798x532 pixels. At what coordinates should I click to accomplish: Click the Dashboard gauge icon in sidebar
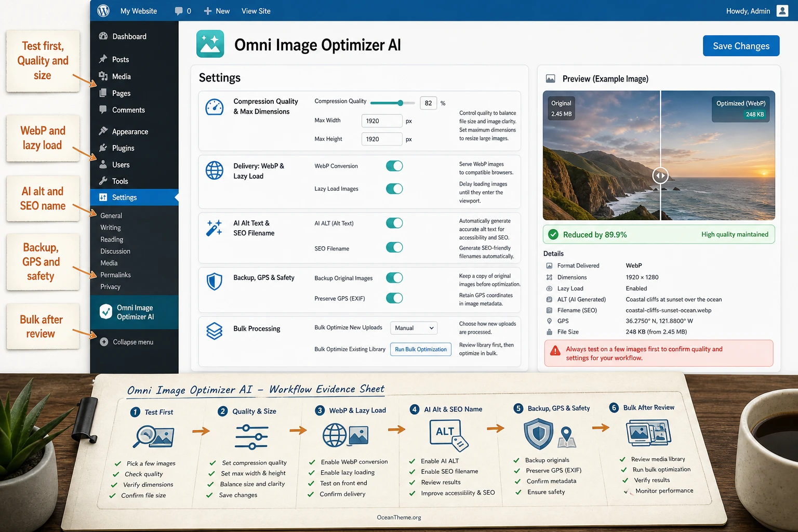(103, 36)
